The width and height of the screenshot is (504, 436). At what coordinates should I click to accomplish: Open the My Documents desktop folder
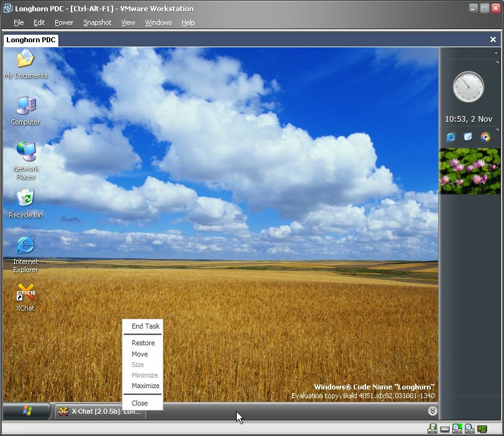pyautogui.click(x=25, y=61)
